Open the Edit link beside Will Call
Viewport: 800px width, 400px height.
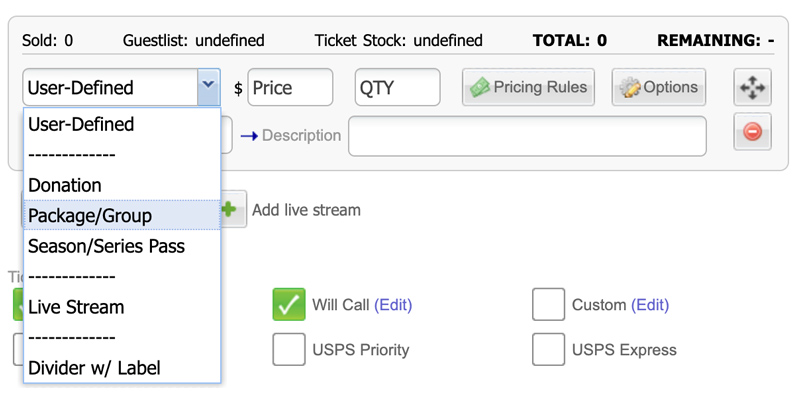[x=393, y=305]
